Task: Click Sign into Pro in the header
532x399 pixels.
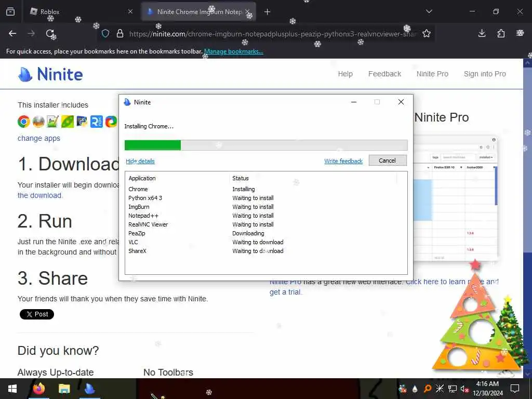Action: (485, 74)
